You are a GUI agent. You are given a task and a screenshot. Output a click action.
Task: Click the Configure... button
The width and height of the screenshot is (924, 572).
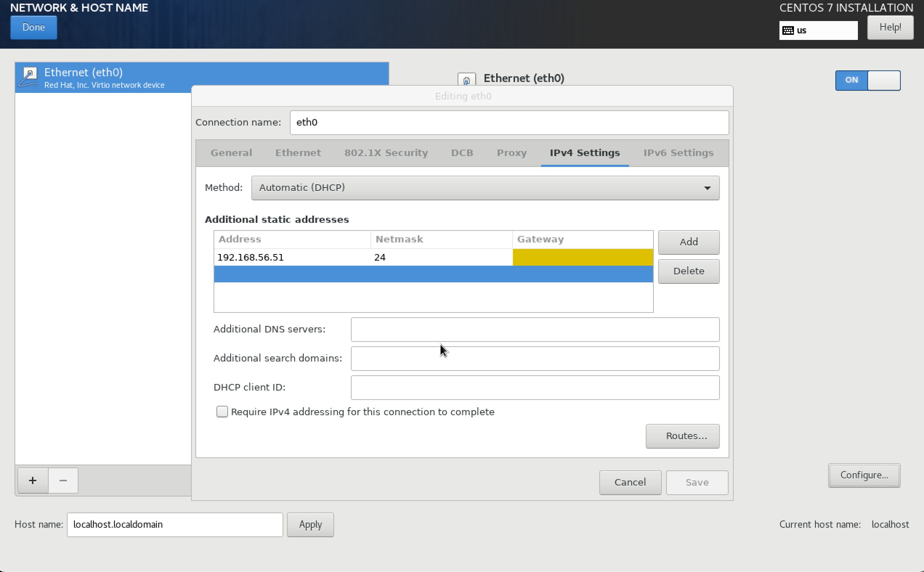click(864, 475)
